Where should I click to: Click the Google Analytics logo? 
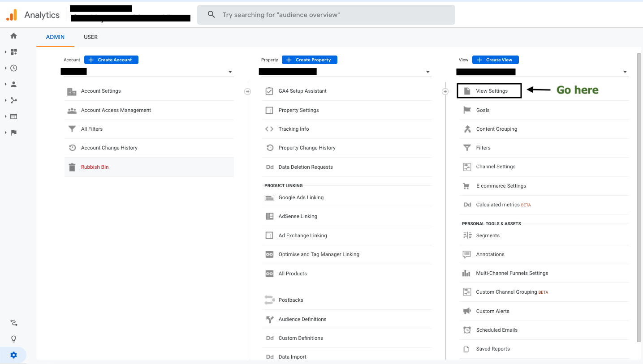[12, 15]
